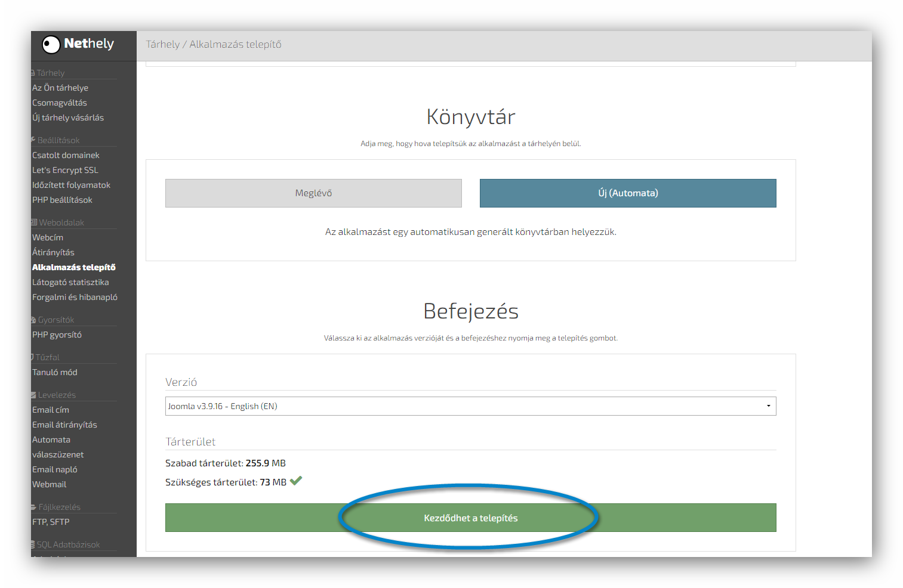This screenshot has height=588, width=903.
Task: Open Tanuló mód firewall page
Action: [x=55, y=372]
